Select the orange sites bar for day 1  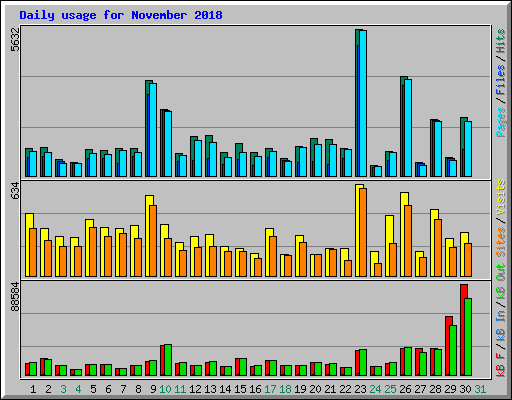click(33, 252)
